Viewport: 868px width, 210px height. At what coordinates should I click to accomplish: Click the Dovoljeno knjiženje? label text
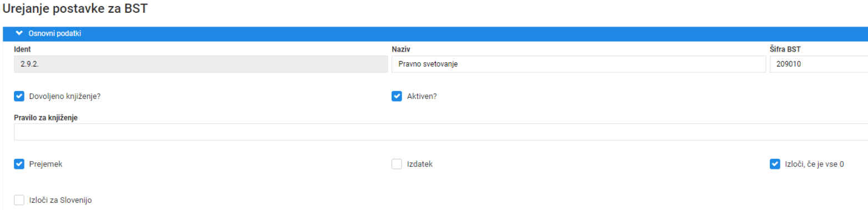point(64,96)
